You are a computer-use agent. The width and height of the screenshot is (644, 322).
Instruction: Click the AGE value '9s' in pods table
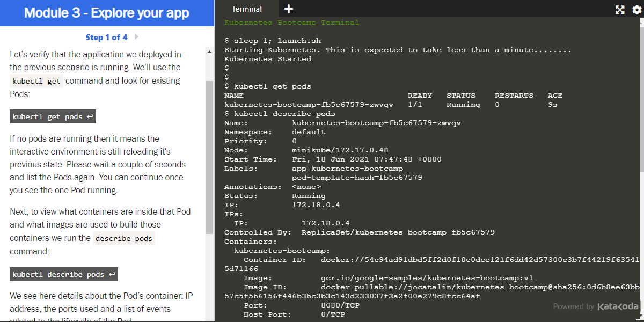pyautogui.click(x=553, y=105)
